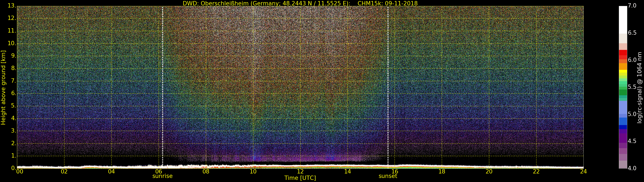Pick the white top segment of the colorbar
Image resolution: width=644 pixels, height=182 pixels.
click(x=623, y=19)
